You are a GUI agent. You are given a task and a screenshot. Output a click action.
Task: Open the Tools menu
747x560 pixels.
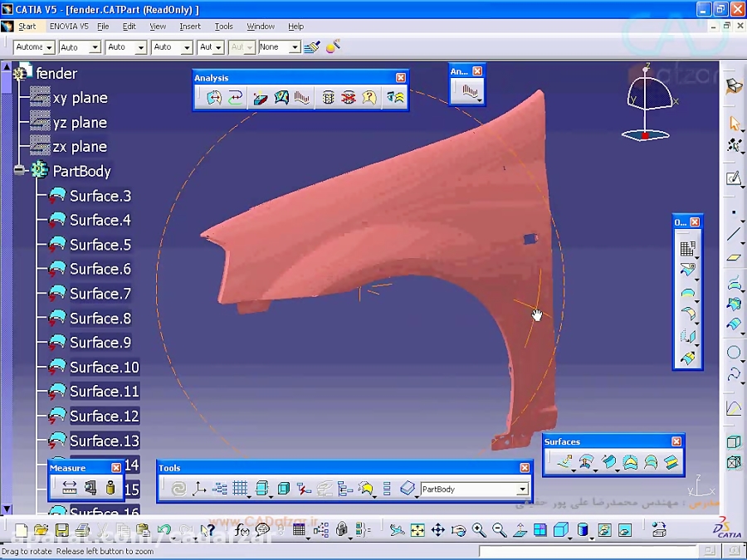pyautogui.click(x=222, y=26)
